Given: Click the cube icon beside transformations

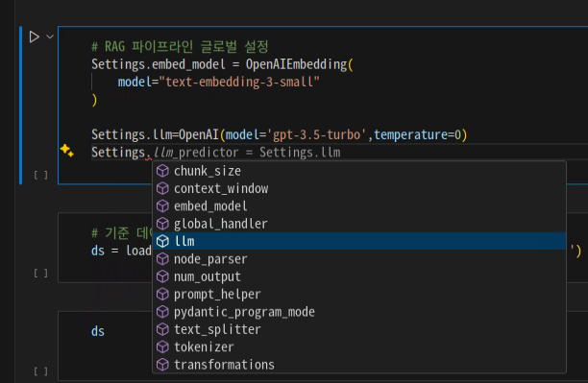Looking at the screenshot, I should 162,365.
